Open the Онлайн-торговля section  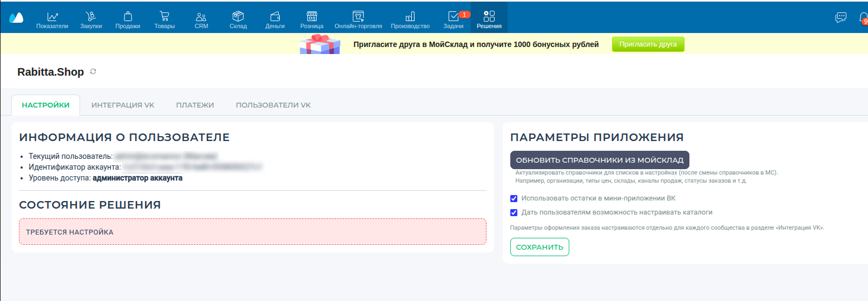pos(358,20)
